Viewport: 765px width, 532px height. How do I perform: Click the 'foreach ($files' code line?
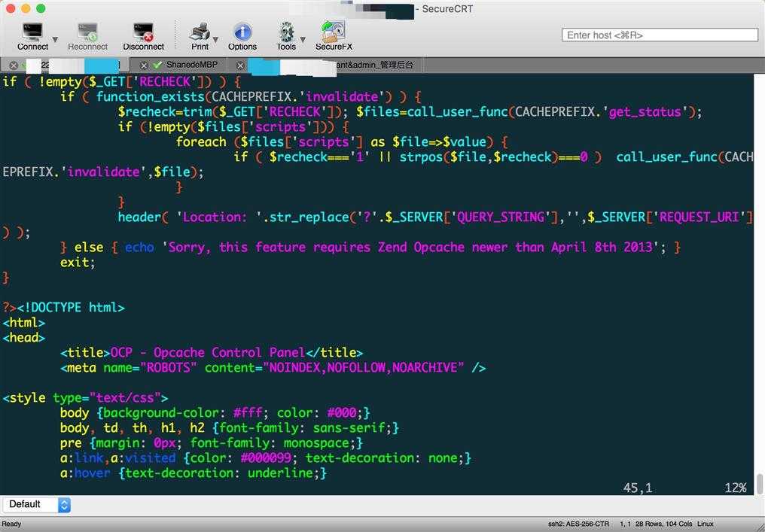(342, 142)
